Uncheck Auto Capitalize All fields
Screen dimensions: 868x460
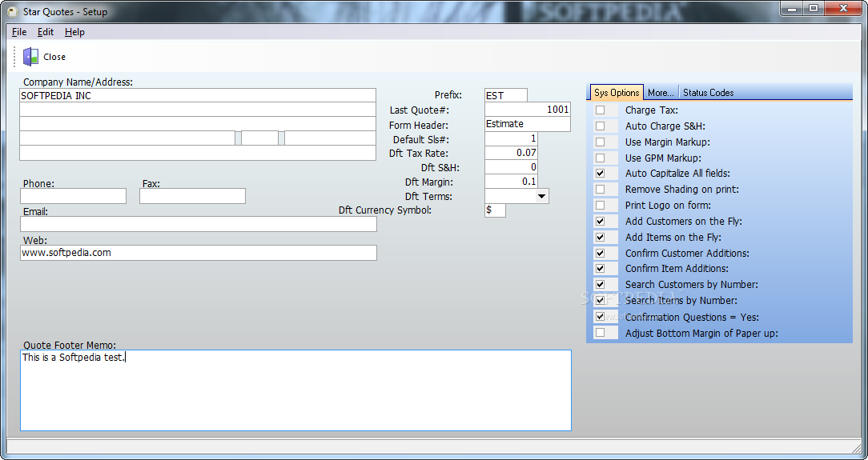pyautogui.click(x=600, y=173)
